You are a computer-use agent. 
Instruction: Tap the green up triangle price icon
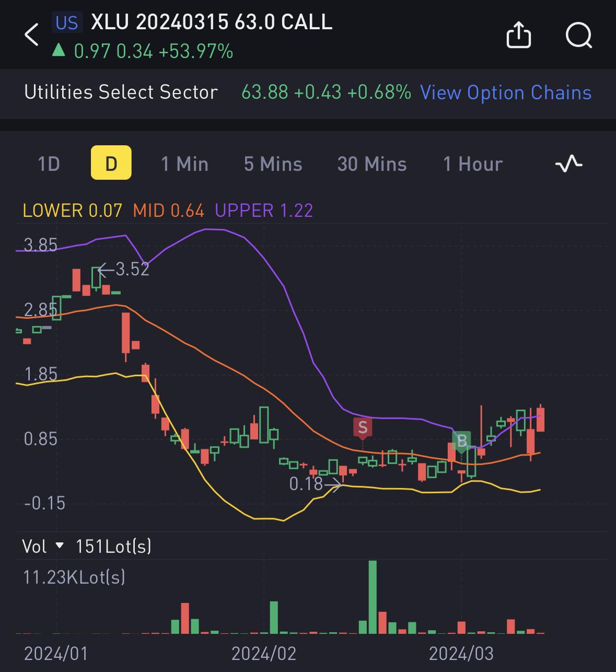click(59, 51)
